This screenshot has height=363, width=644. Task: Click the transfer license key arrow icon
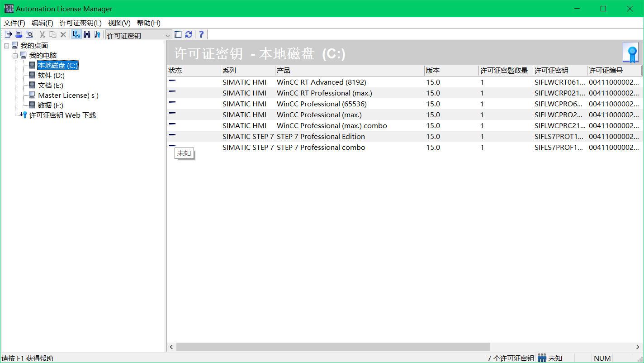(9, 34)
